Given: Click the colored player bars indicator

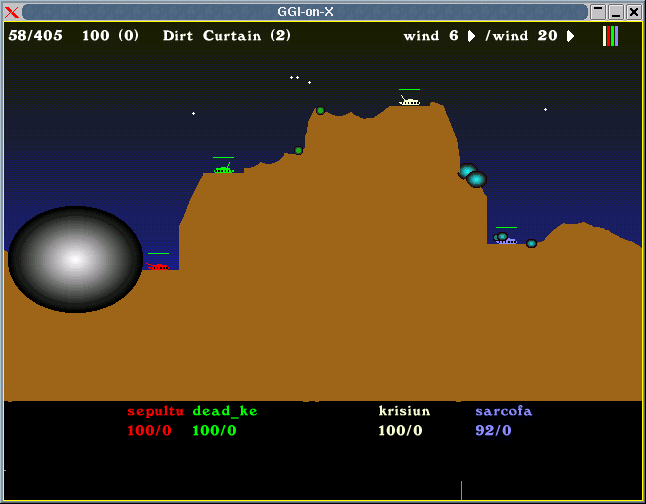Looking at the screenshot, I should pyautogui.click(x=610, y=36).
